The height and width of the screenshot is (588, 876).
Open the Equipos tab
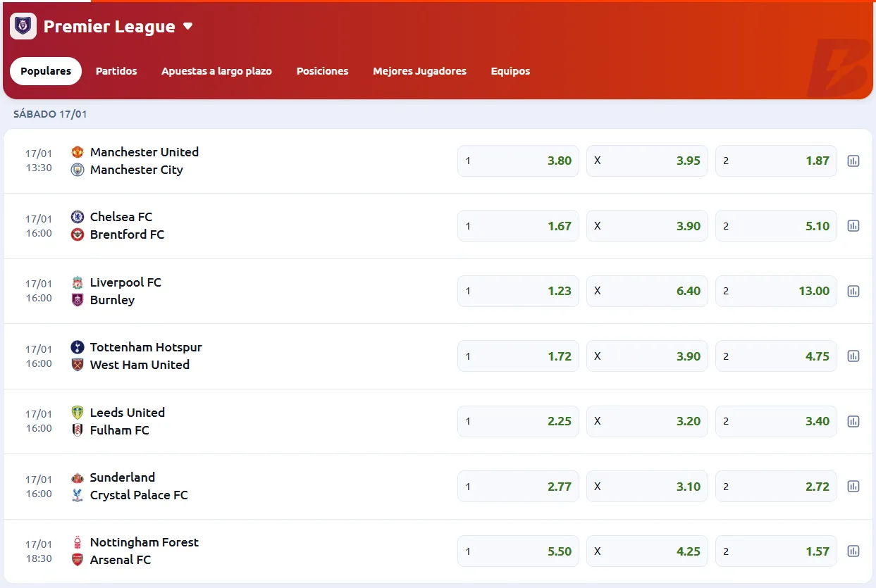point(510,71)
